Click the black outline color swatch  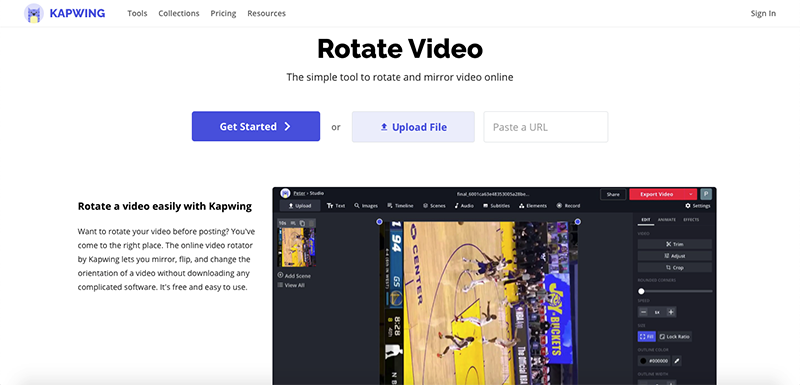[x=643, y=361]
